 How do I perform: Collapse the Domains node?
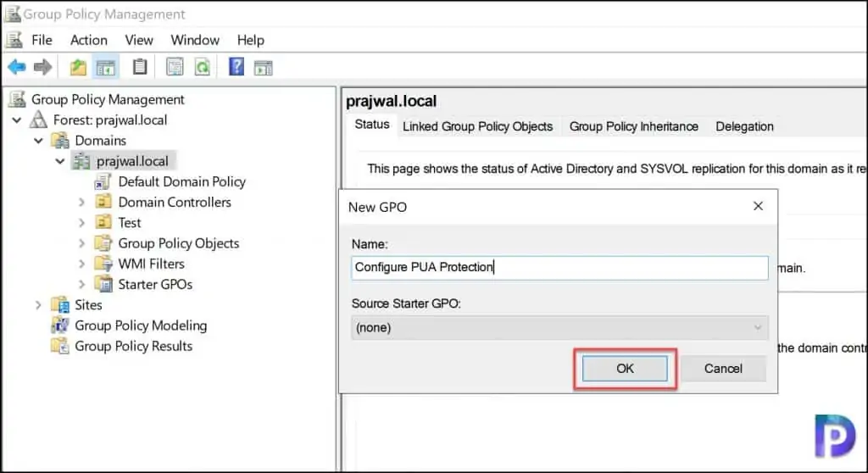38,141
